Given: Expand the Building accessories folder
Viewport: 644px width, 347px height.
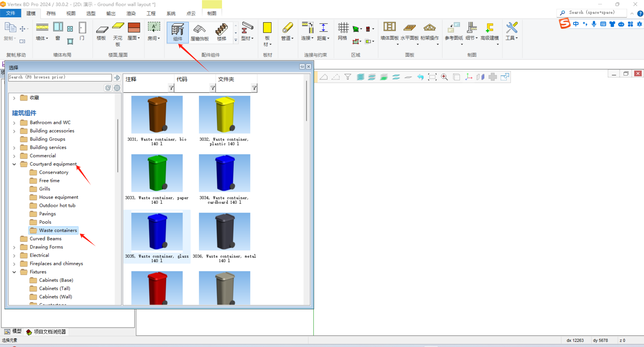Looking at the screenshot, I should tap(14, 131).
